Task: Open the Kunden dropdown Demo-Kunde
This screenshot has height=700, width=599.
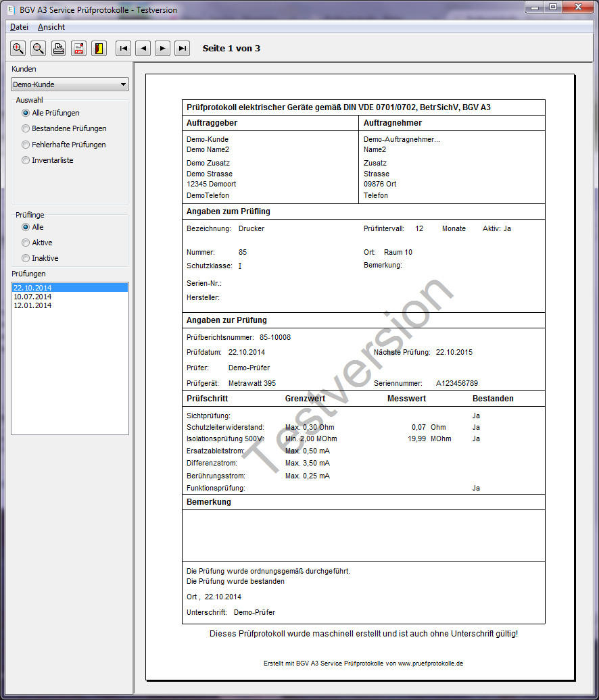Action: point(70,84)
